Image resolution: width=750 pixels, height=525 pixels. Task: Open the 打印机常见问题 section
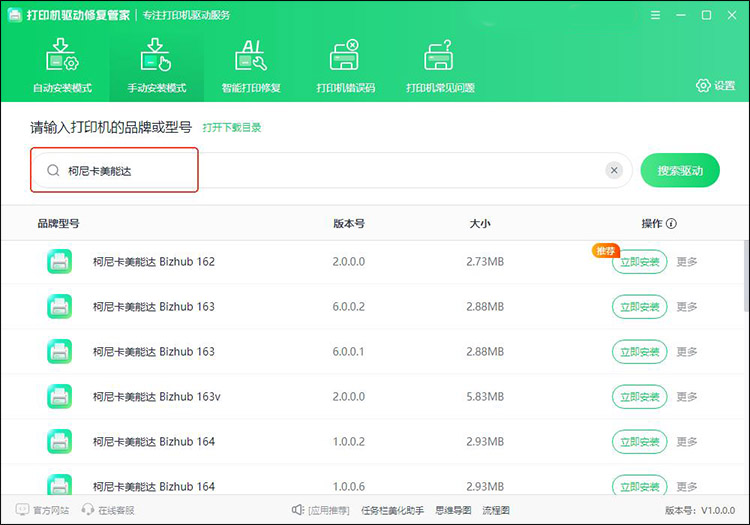point(439,66)
